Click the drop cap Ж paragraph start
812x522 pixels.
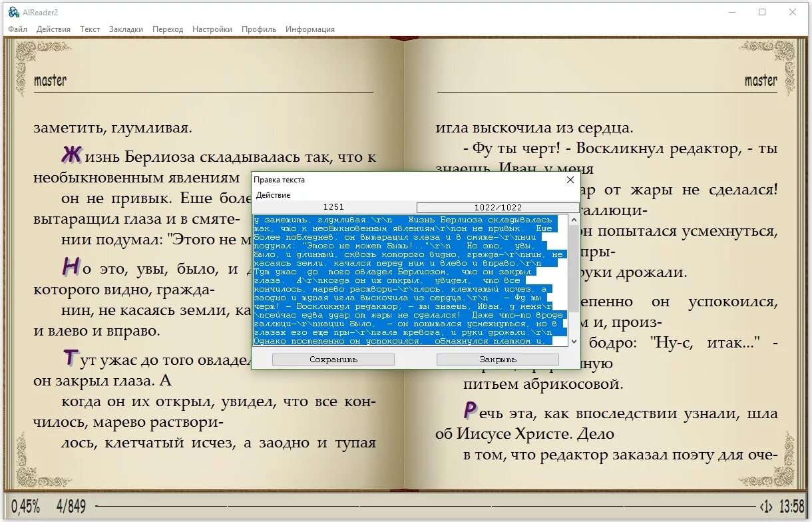point(71,155)
